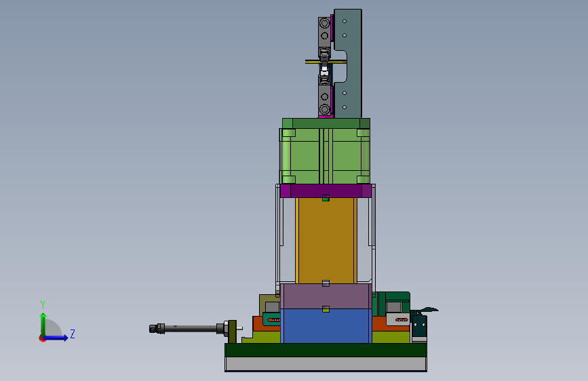The image size is (588, 381).
Task: Click the green Y axis arrow of the triad
Action: click(43, 325)
